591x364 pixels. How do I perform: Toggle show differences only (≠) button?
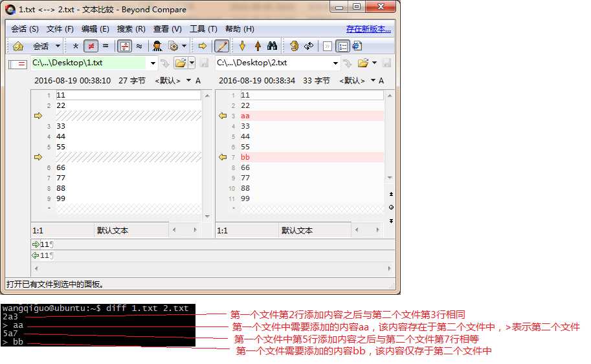tap(91, 46)
